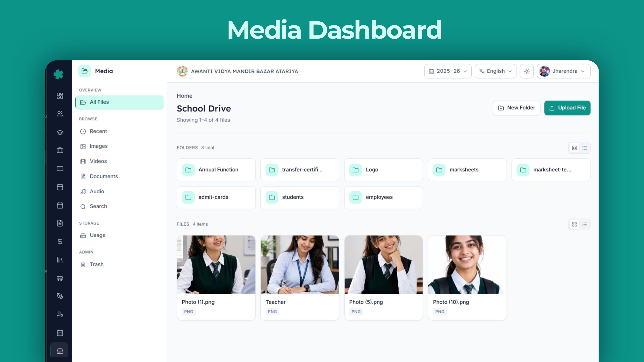Open the document icon in dark sidebar

[60, 223]
